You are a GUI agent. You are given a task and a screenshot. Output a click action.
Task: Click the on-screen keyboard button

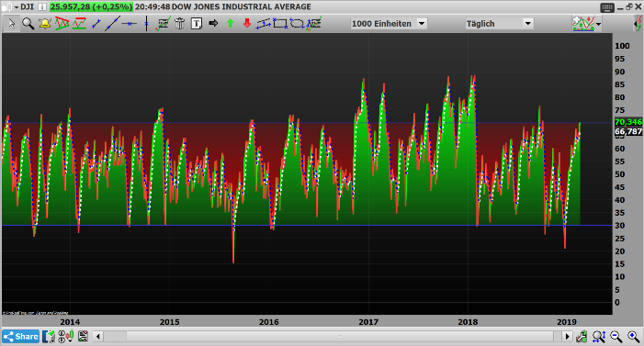tap(607, 7)
